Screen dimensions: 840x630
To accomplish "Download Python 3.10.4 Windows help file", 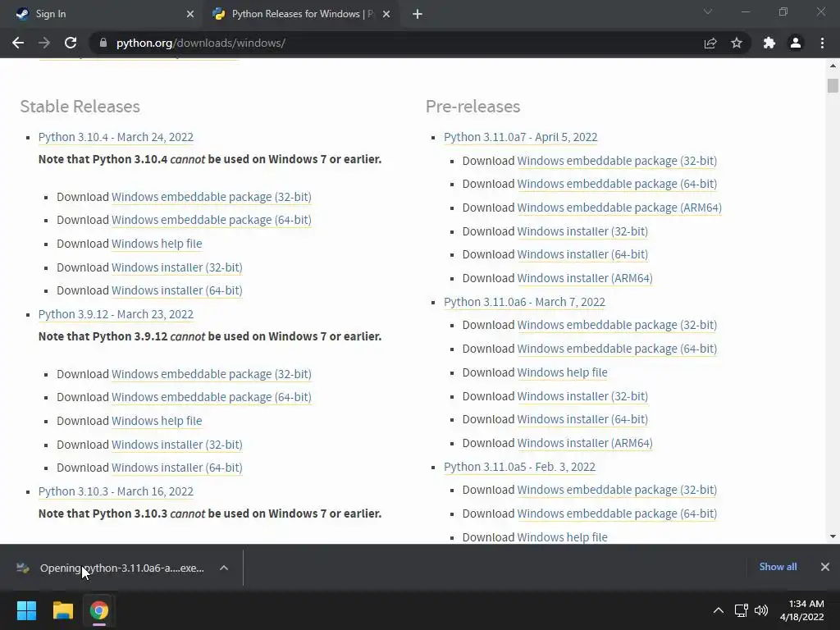I will point(157,244).
